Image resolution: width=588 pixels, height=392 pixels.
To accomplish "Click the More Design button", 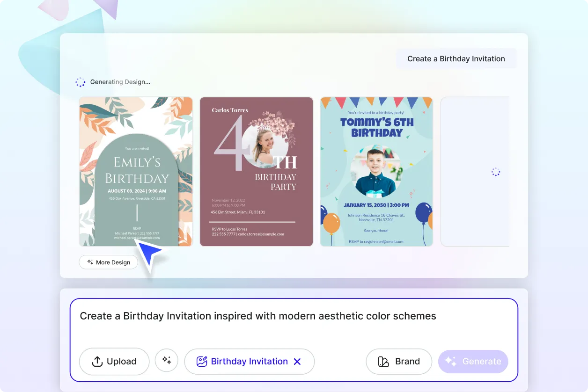I will [x=108, y=262].
